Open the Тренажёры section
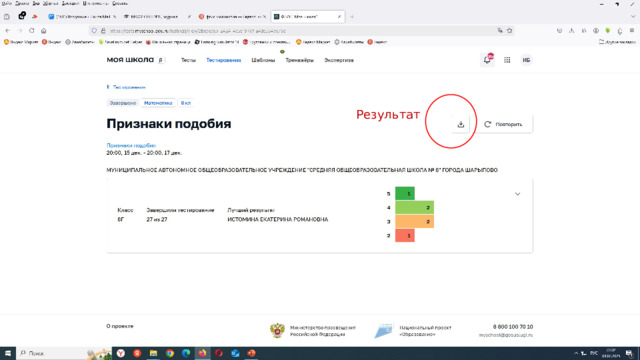640x360 pixels. click(x=299, y=60)
